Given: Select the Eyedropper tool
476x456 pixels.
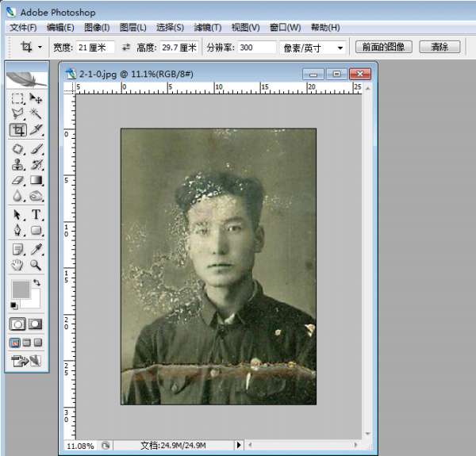Looking at the screenshot, I should [x=36, y=249].
